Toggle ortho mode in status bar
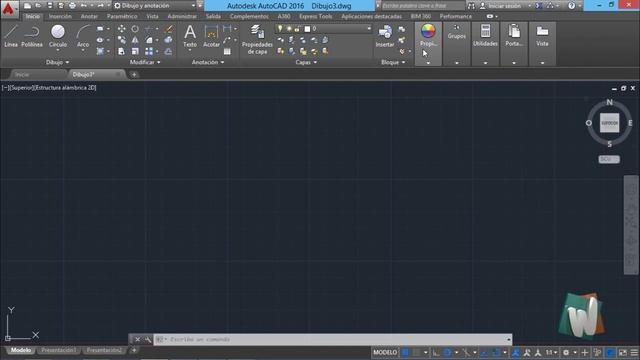The height and width of the screenshot is (360, 640). click(x=436, y=352)
